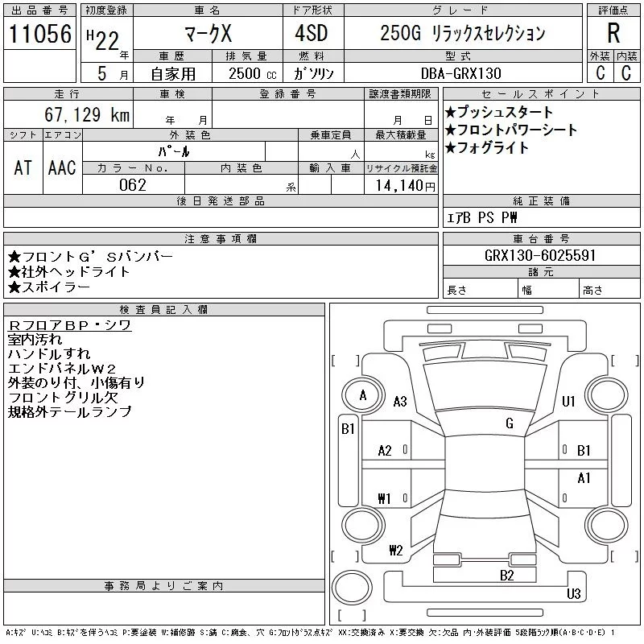The image size is (644, 644).
Task: Click the note ★スポイラー
Action: tap(49, 287)
